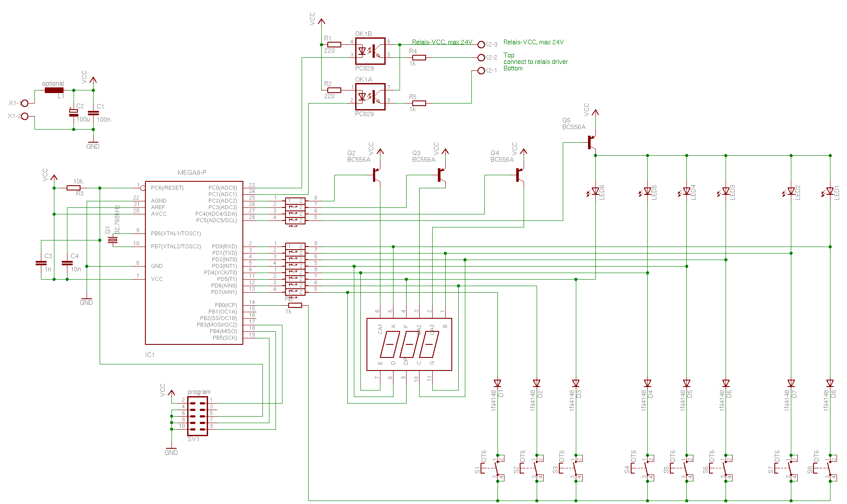Click the S8 pushbutton switch

pyautogui.click(x=828, y=468)
